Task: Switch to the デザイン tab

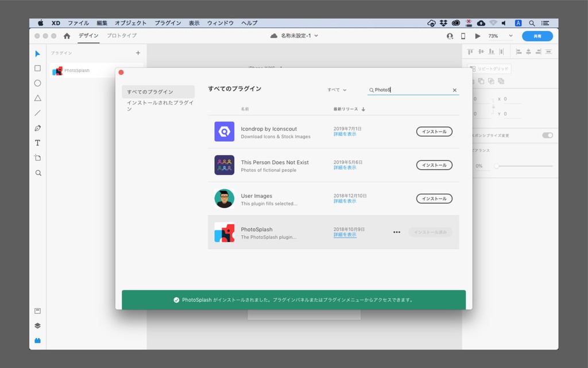Action: [88, 36]
